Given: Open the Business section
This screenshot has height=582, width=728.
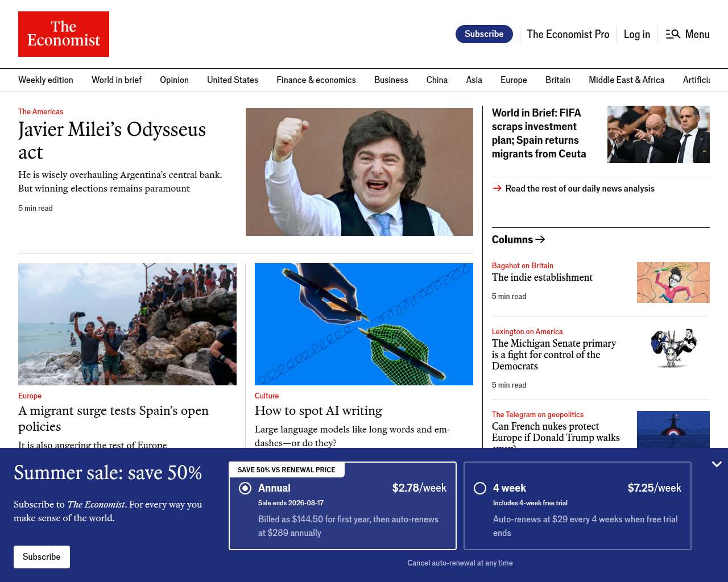Looking at the screenshot, I should [391, 80].
